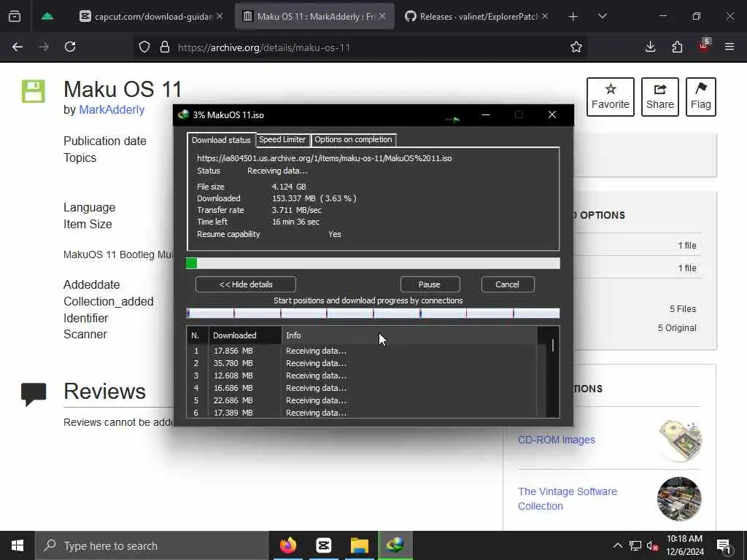This screenshot has width=747, height=560.
Task: Click the 5 Original files link
Action: click(677, 327)
